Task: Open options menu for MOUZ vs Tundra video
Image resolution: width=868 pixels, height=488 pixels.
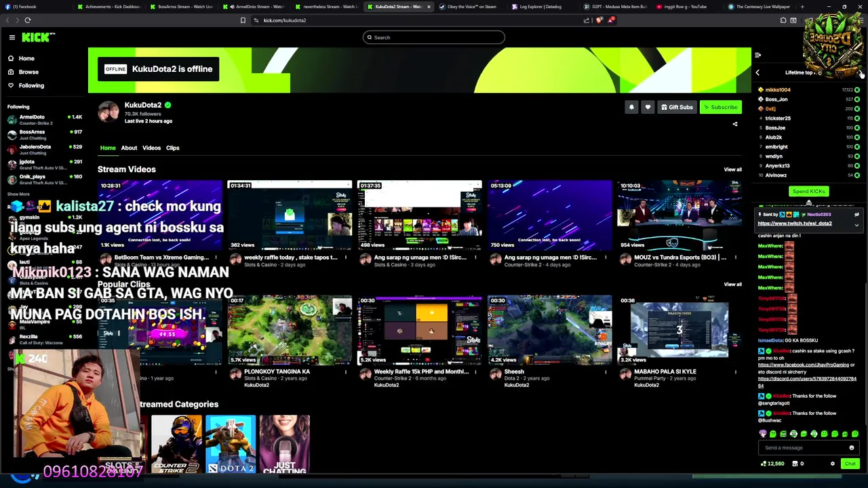Action: (x=736, y=258)
